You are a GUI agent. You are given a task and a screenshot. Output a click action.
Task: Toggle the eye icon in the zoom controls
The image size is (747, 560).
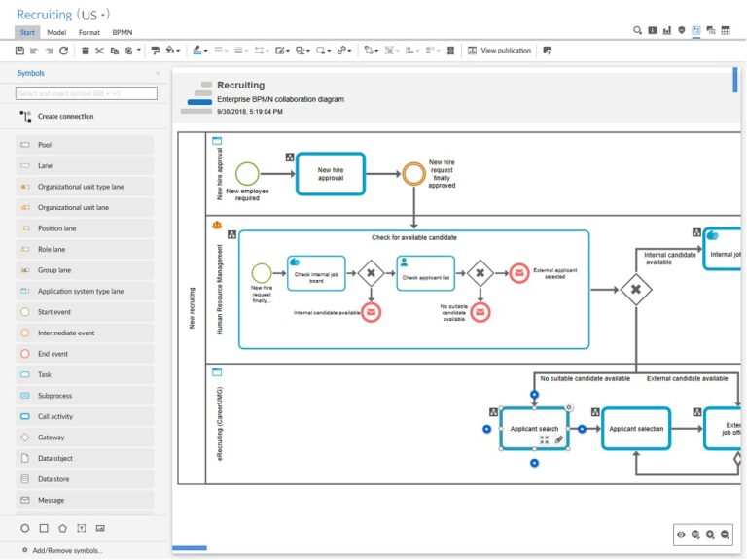click(681, 535)
